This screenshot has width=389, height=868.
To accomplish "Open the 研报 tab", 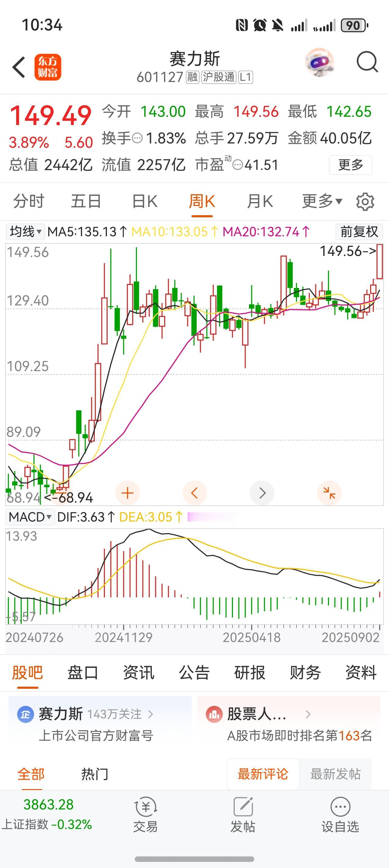I will [250, 673].
